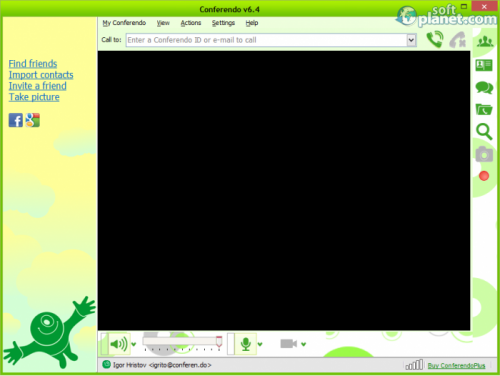Click the signal strength bars indicator
Image resolution: width=500 pixels, height=376 pixels.
pos(414,365)
